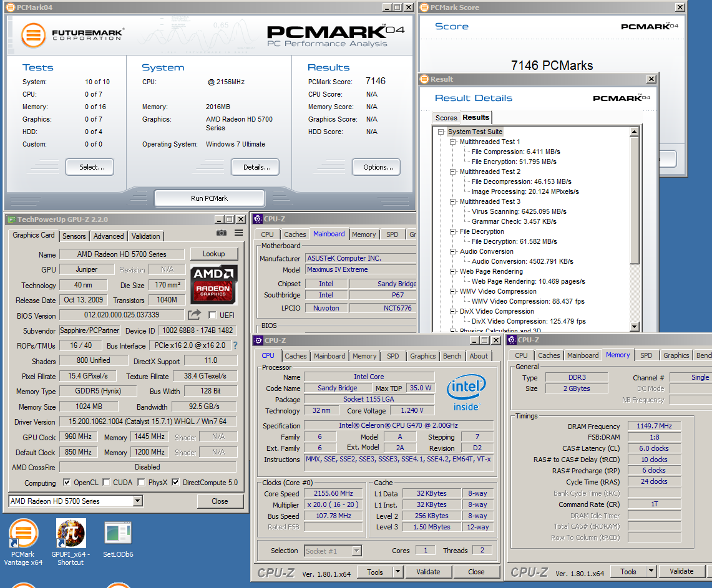Open system Details... in PCMark04

(x=255, y=167)
